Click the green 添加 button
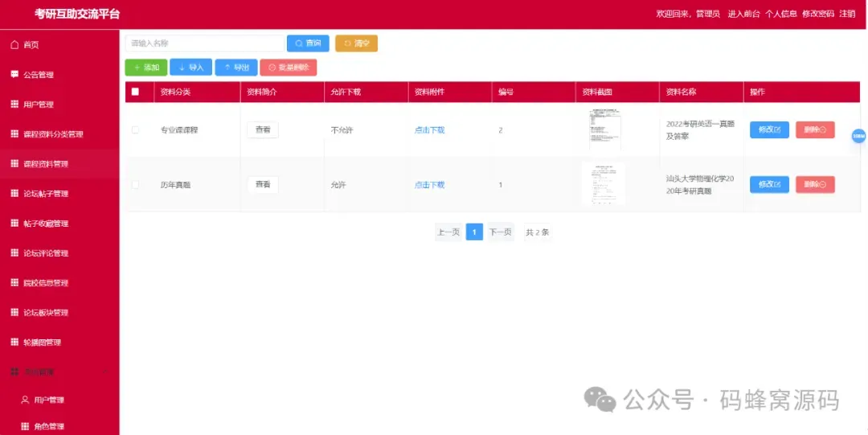 [x=146, y=68]
